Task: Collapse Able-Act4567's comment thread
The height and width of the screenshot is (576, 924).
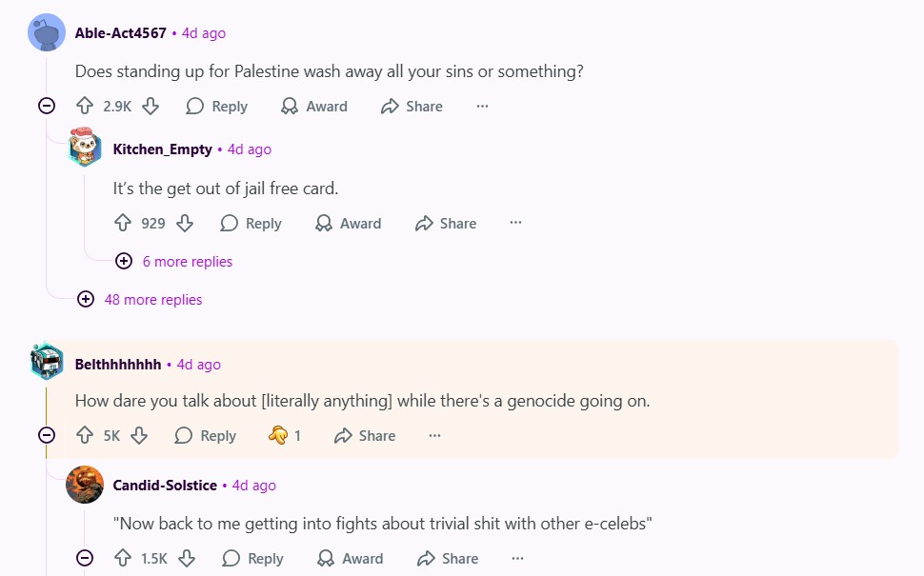Action: [x=47, y=107]
